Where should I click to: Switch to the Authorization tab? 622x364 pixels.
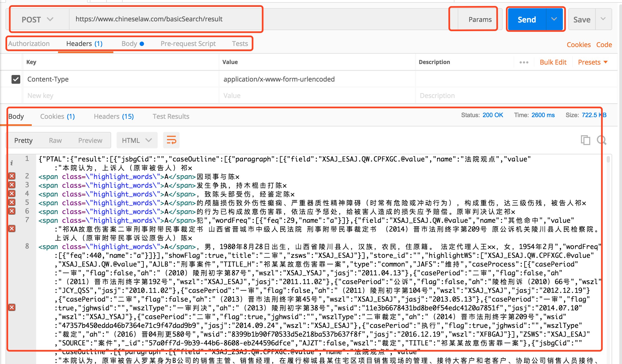click(x=29, y=43)
